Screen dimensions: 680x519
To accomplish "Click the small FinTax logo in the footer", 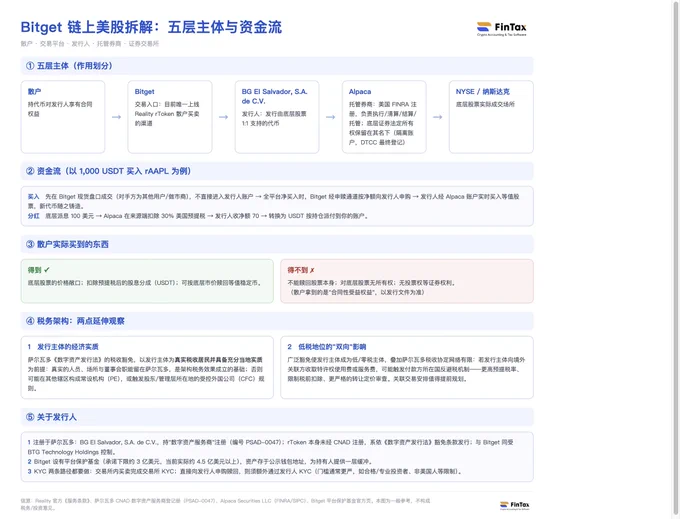I will 514,505.
